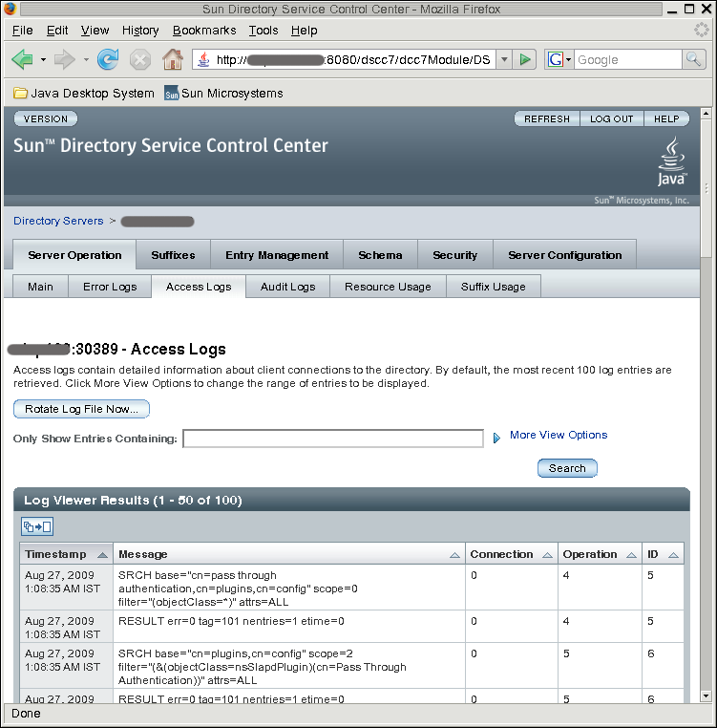Click the browser Forward arrow
Screen dimensions: 717x728
(x=64, y=60)
